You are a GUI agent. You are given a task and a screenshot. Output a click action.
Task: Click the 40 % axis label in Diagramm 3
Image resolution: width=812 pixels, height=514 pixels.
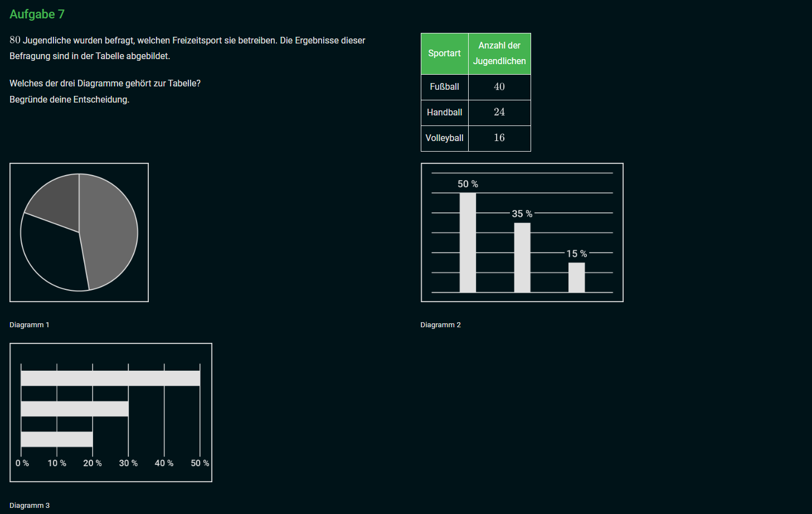(x=164, y=463)
